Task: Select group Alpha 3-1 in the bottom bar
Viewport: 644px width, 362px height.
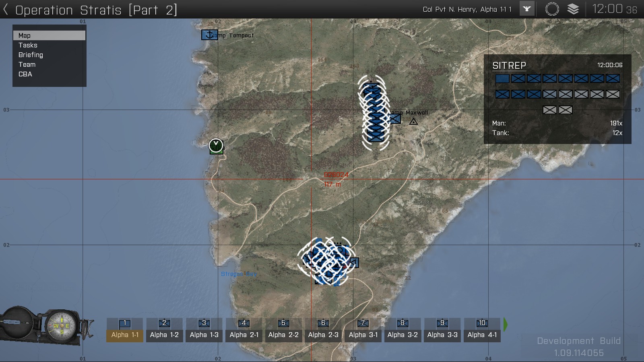Action: tap(363, 330)
